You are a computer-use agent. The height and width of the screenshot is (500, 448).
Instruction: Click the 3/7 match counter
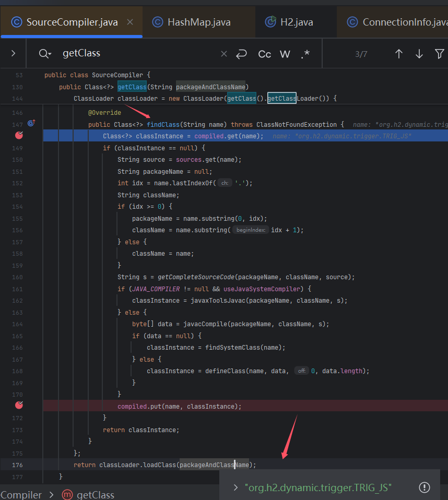[x=361, y=54]
